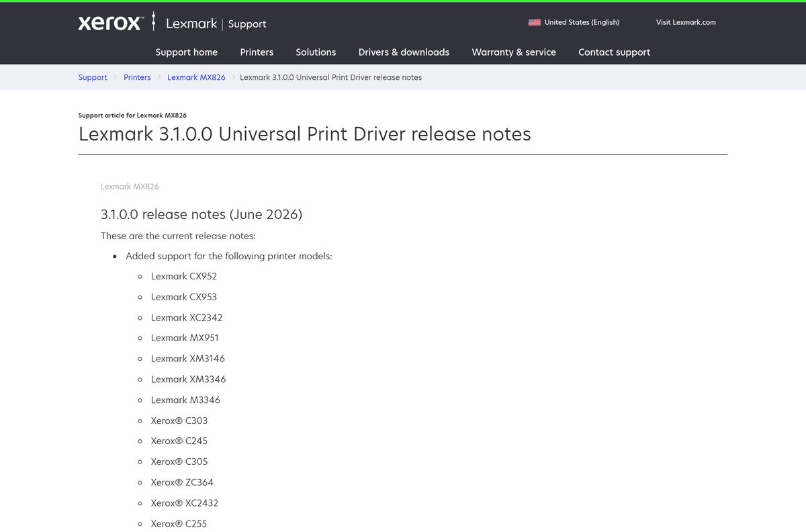Click the release notes breadcrumb text
Screen dimensions: 806x532
click(330, 77)
